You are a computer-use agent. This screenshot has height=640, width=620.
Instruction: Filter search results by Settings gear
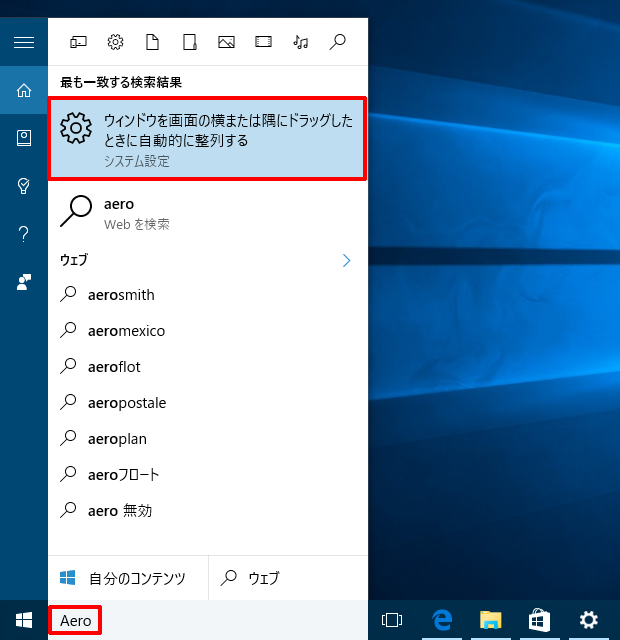pos(116,42)
